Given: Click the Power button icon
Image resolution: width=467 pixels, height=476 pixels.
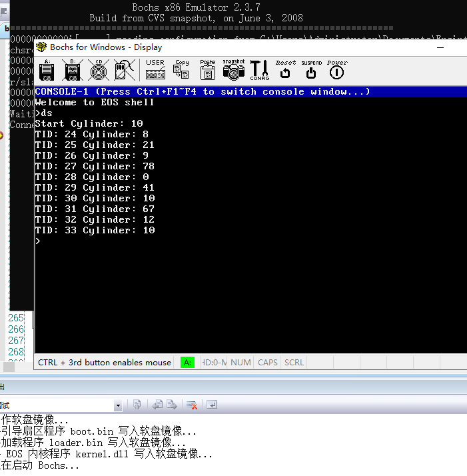Looking at the screenshot, I should (337, 70).
